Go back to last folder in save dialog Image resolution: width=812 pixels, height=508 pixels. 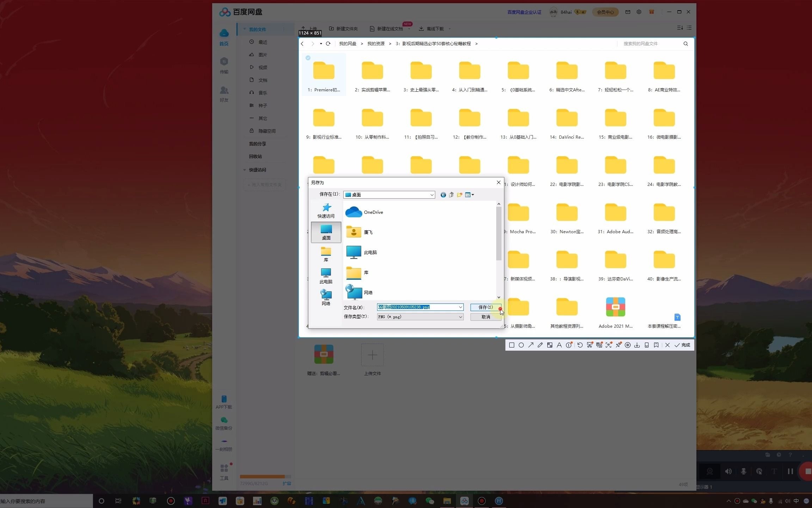(443, 195)
